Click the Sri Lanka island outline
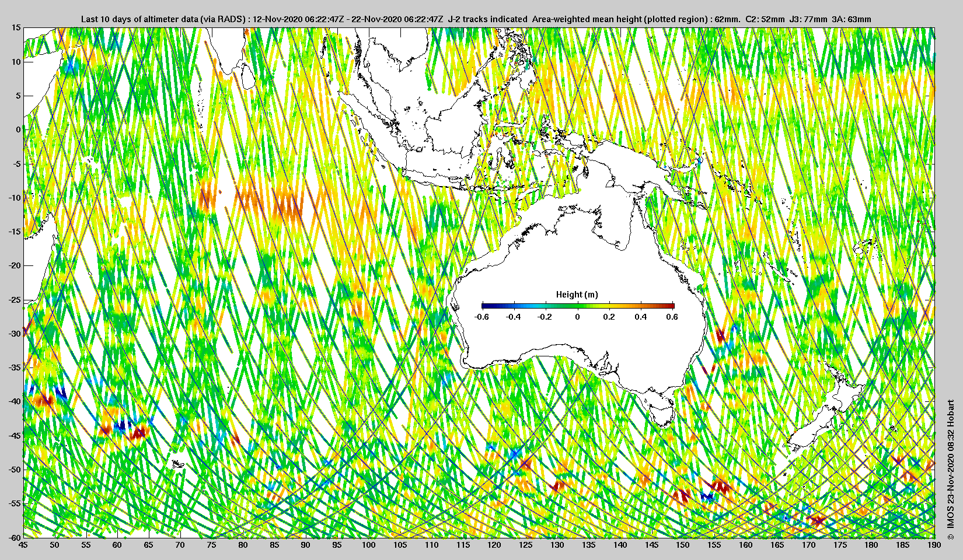Image resolution: width=963 pixels, height=560 pixels. pyautogui.click(x=248, y=76)
